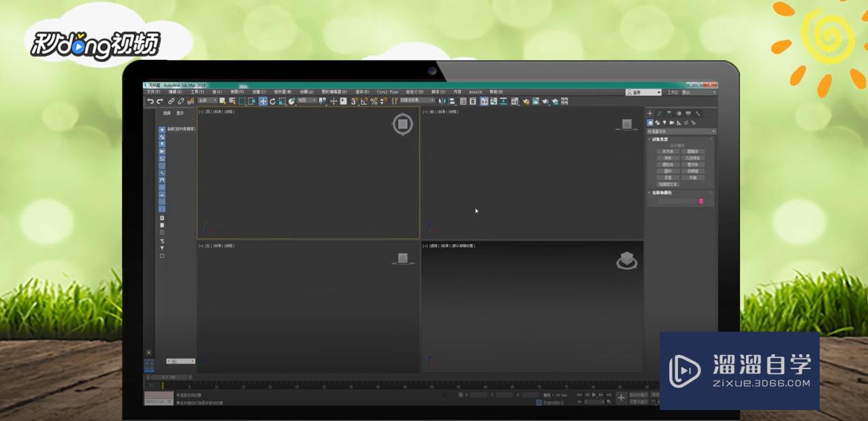The height and width of the screenshot is (421, 868).
Task: Click the Use Pivot Point Center icon
Action: pyautogui.click(x=322, y=101)
